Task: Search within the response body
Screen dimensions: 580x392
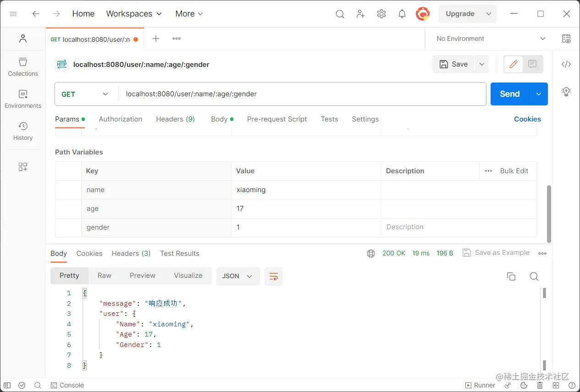Action: tap(534, 276)
